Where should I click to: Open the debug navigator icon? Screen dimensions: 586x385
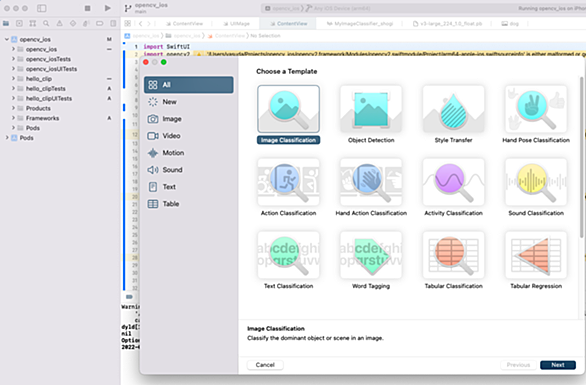pos(86,24)
